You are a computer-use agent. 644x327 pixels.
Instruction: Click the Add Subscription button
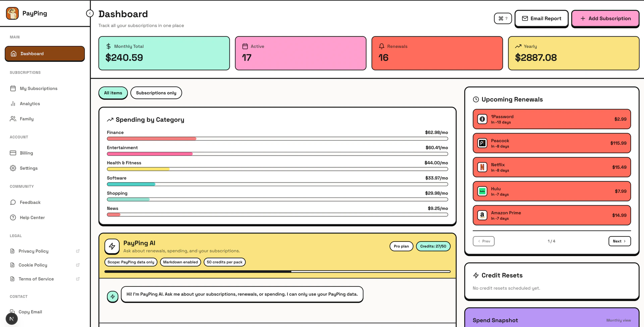605,18
